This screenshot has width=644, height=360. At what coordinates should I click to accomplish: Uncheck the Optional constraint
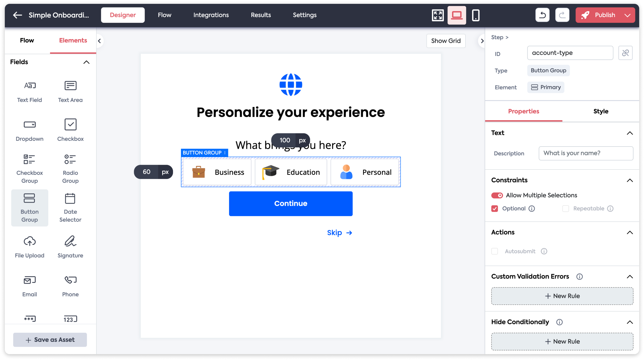pos(494,208)
